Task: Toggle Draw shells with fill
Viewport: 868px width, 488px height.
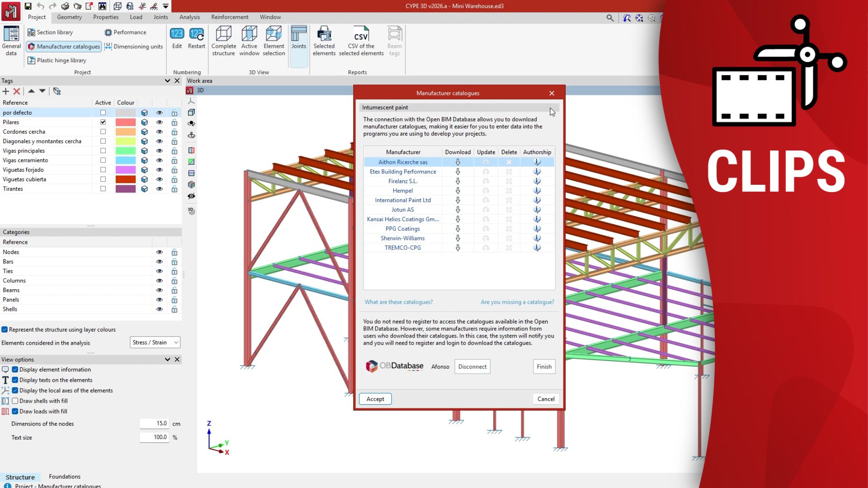Action: [15, 401]
